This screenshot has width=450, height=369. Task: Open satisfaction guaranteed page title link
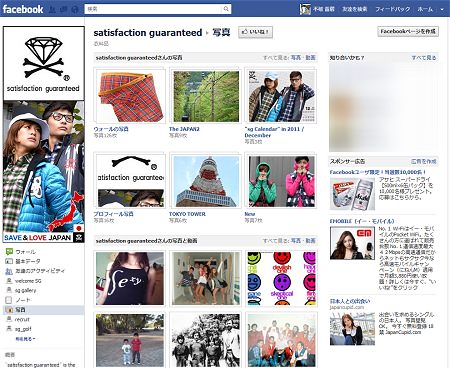click(148, 33)
